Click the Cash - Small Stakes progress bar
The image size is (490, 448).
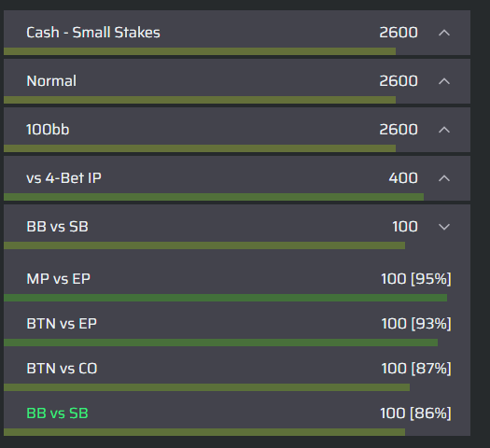pyautogui.click(x=200, y=51)
